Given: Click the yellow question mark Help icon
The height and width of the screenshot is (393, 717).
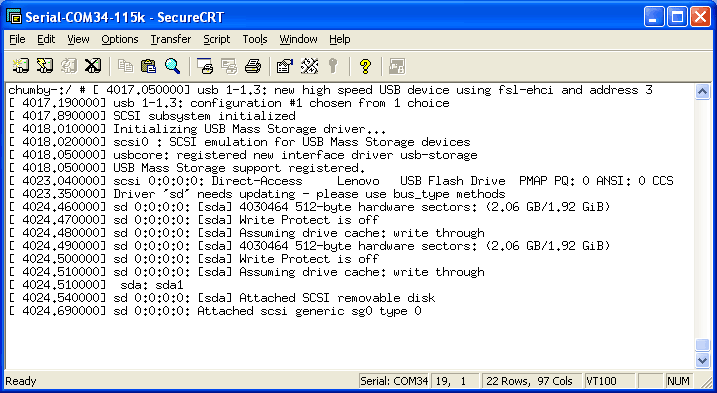Looking at the screenshot, I should [x=365, y=66].
